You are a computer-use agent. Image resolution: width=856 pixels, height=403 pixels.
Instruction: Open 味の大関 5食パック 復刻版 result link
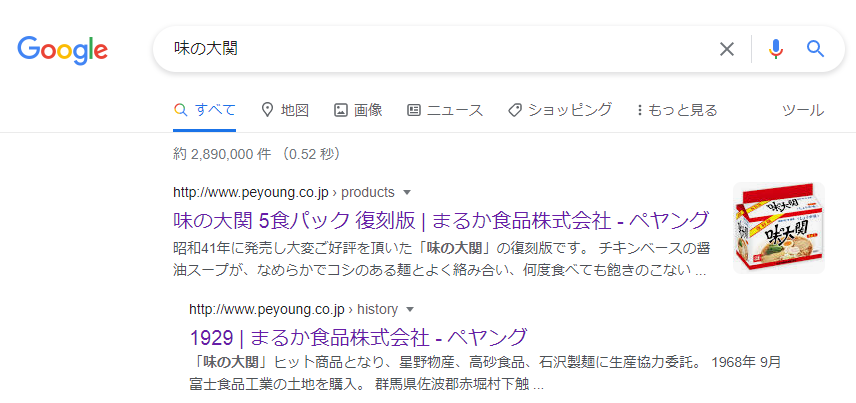click(441, 221)
